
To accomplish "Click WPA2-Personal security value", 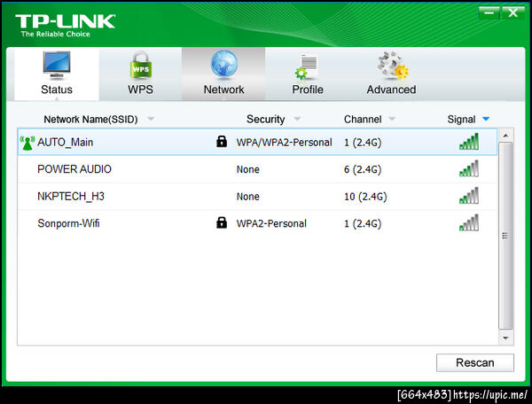I will (271, 223).
